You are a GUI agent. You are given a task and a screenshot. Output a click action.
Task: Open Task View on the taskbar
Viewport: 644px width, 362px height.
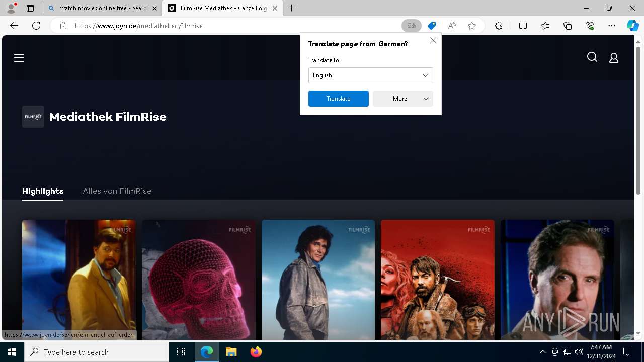181,352
